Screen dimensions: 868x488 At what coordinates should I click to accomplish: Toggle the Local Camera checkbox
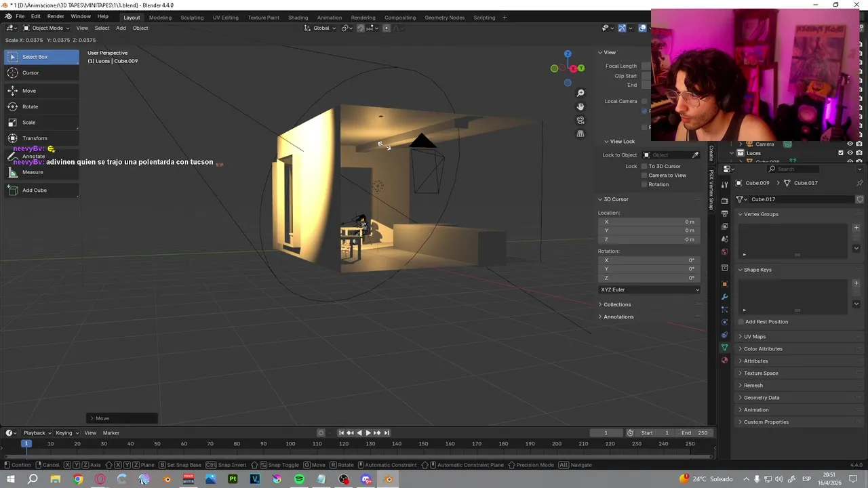644,102
